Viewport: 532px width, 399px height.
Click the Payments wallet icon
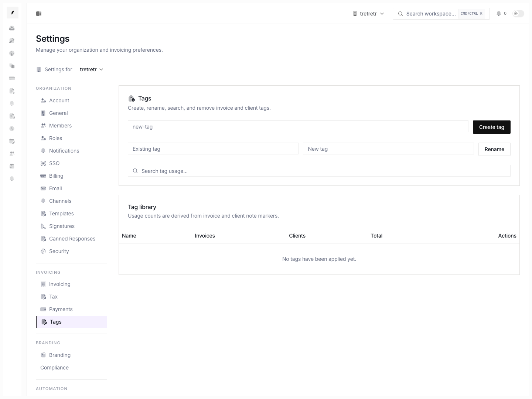(x=43, y=309)
